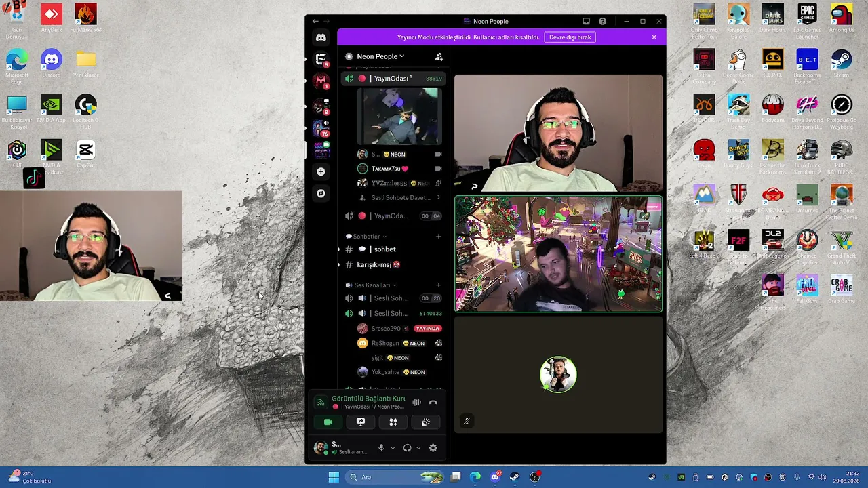Collapse the Ses Kanalları category
This screenshot has height=488, width=868.
click(372, 285)
